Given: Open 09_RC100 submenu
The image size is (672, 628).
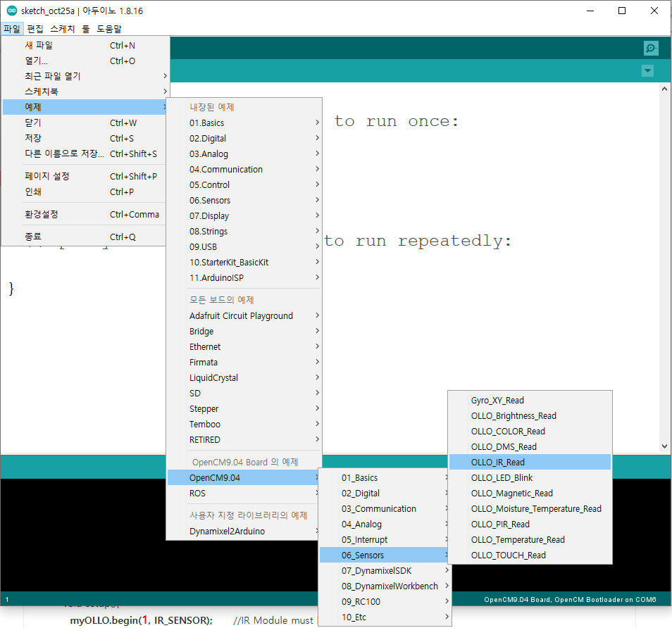Looking at the screenshot, I should [x=385, y=601].
